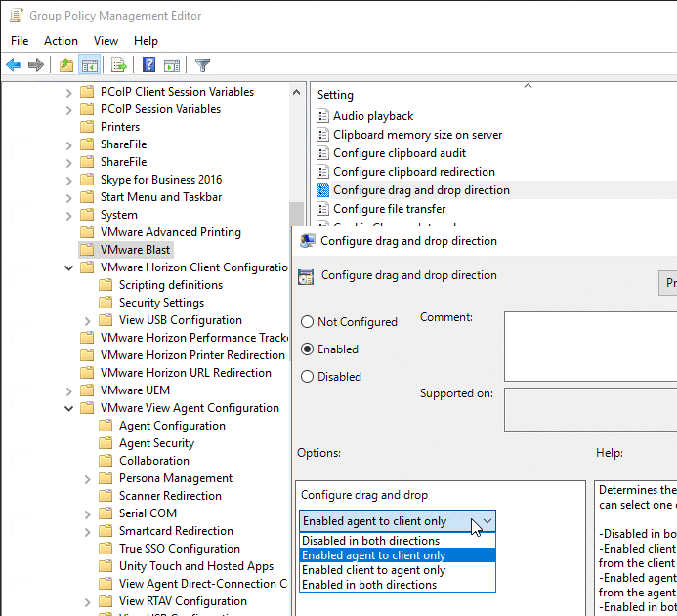Select the first ShareFile folder
677x616 pixels.
tap(123, 144)
